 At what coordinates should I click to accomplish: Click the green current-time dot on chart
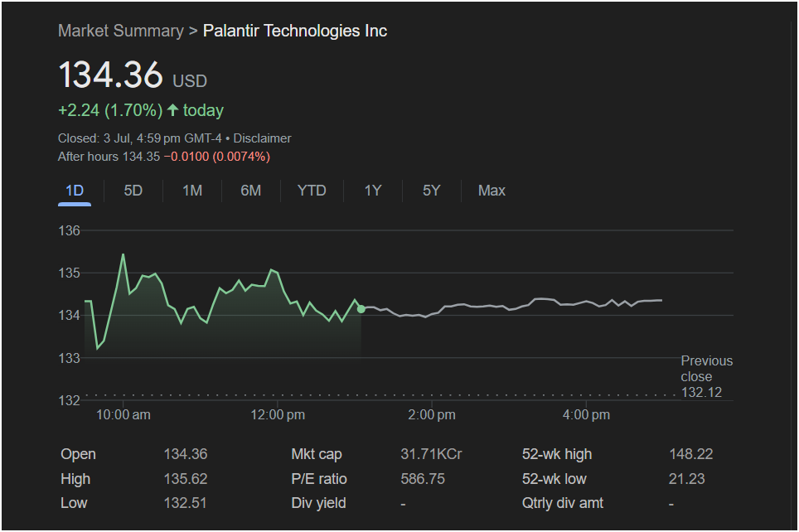click(x=361, y=309)
